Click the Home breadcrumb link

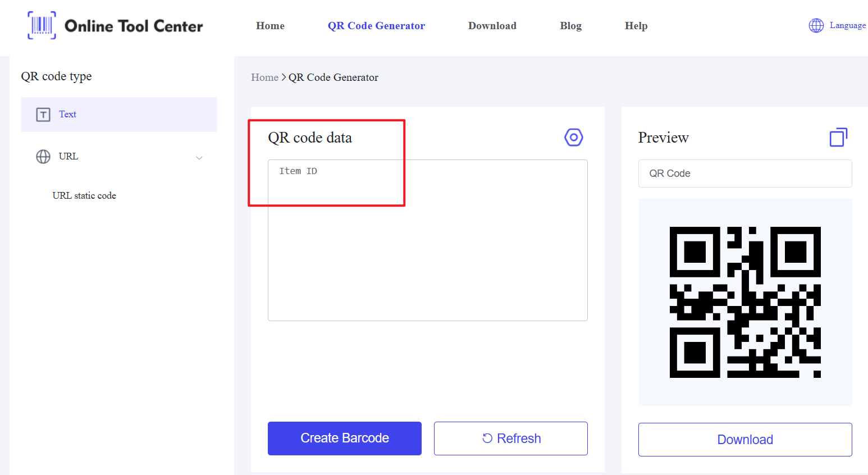click(264, 77)
